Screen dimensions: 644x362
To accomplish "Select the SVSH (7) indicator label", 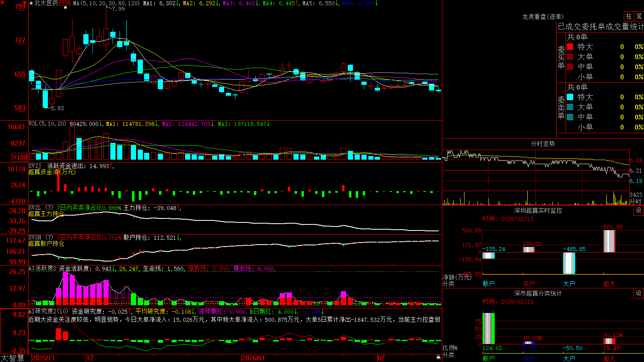I will point(41,238).
